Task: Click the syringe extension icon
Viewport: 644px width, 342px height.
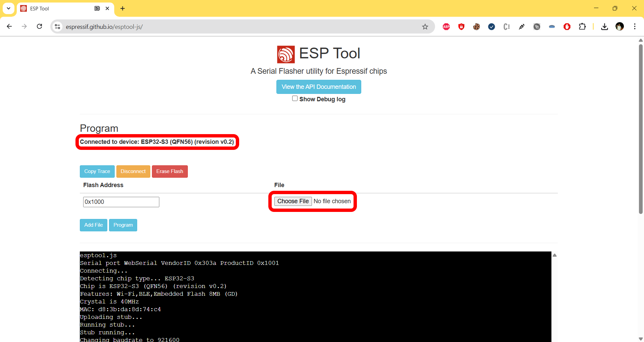Action: tap(522, 27)
